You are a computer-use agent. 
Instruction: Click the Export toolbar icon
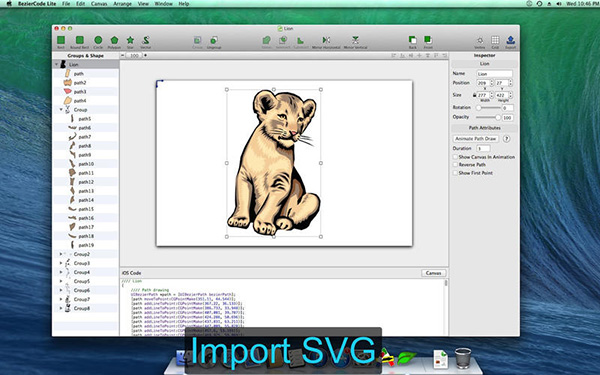coord(510,40)
